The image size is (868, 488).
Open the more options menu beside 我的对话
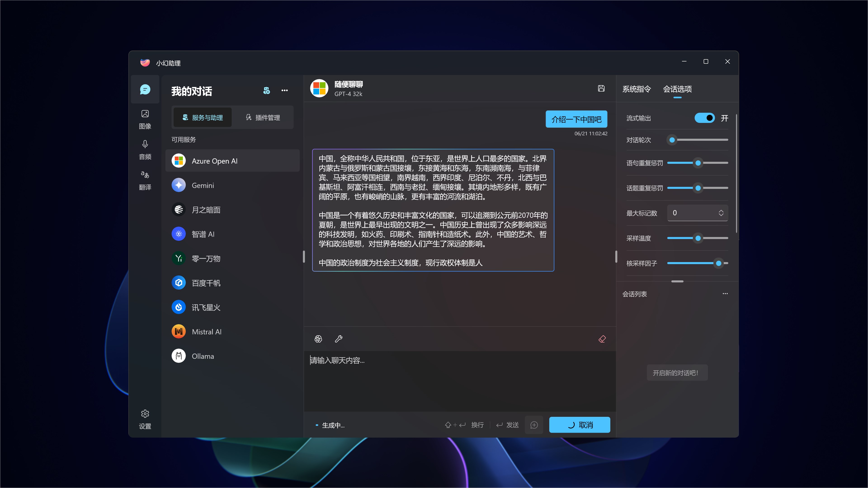(x=285, y=90)
